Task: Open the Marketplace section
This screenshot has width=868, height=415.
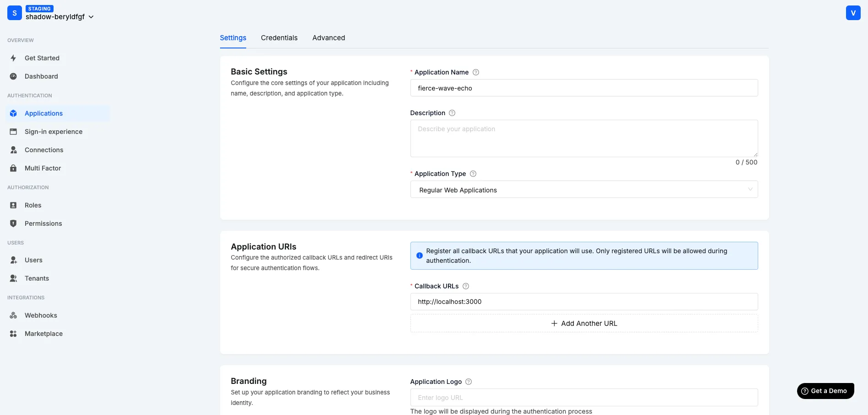Action: coord(43,333)
